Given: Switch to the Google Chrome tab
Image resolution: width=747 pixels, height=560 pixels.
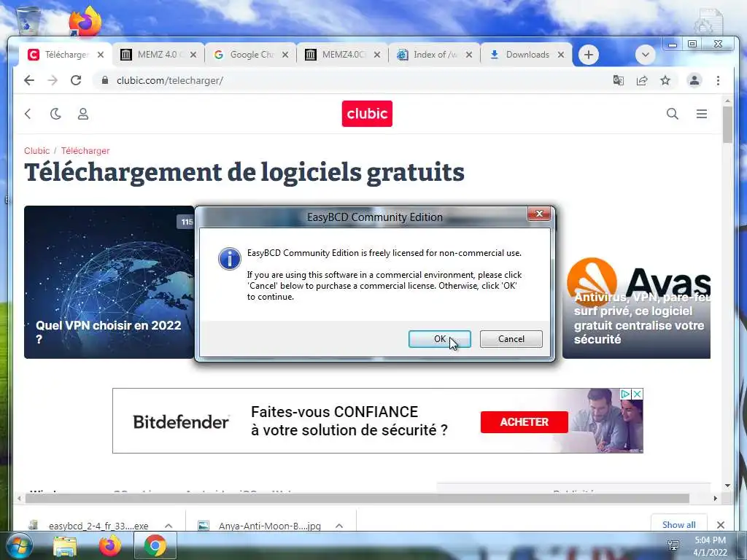Looking at the screenshot, I should click(x=249, y=55).
